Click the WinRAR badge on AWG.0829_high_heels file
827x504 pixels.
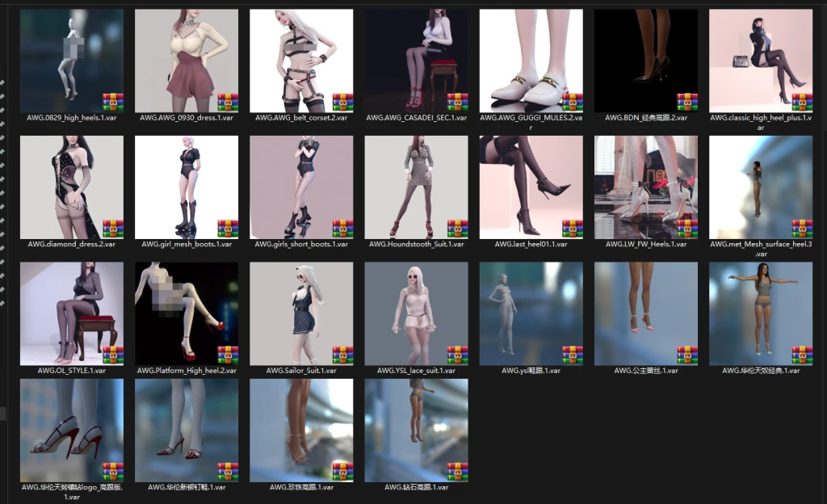(x=113, y=102)
